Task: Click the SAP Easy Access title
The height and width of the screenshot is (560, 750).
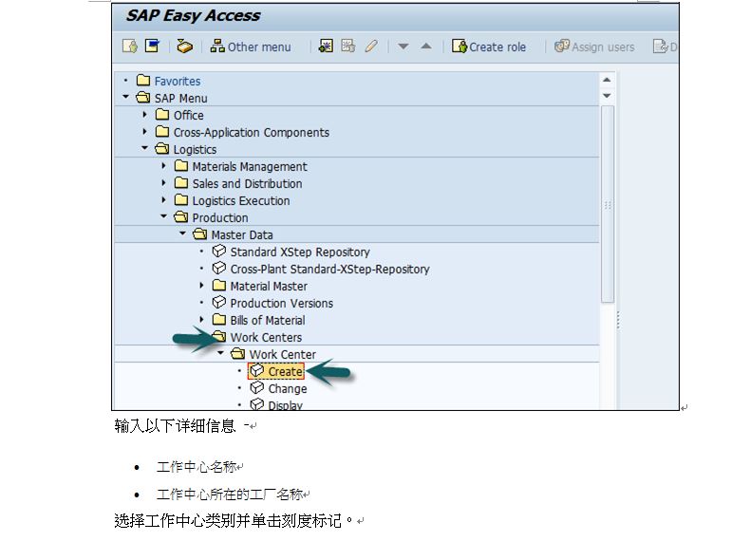Action: tap(194, 16)
